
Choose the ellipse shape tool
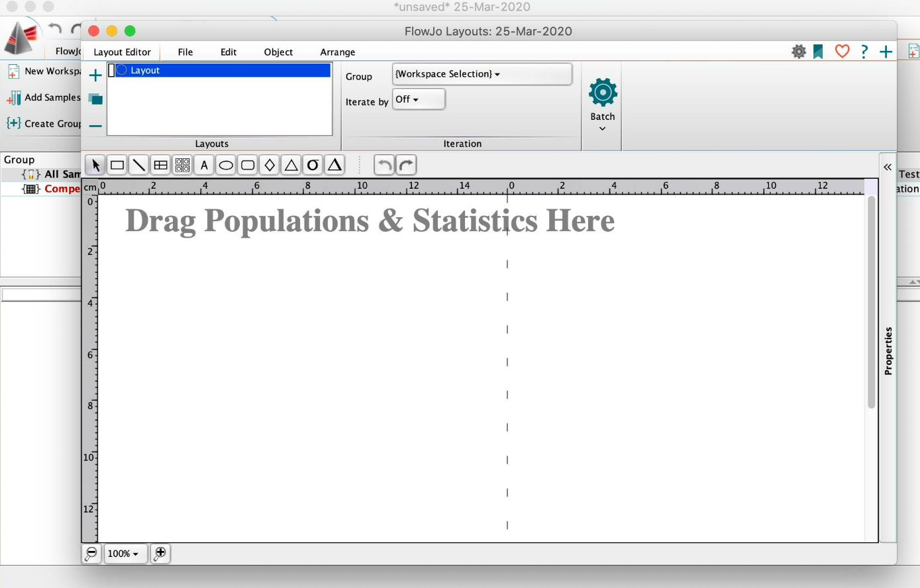[x=226, y=165]
